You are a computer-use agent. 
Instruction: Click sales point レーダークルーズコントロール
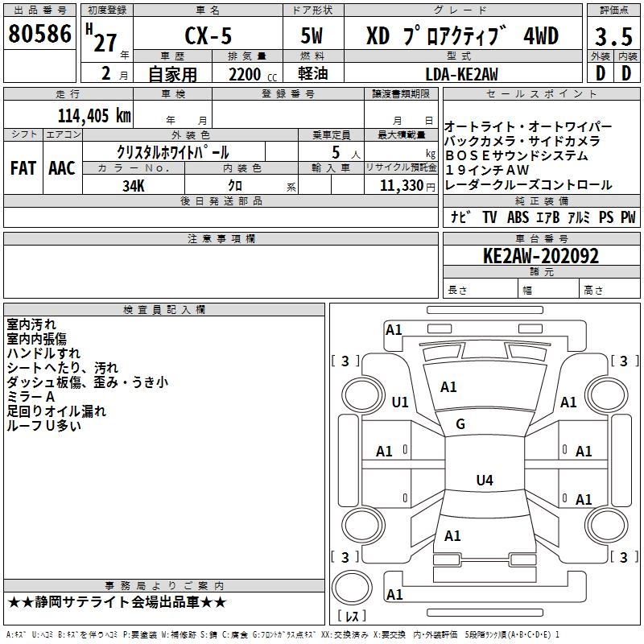tap(529, 184)
